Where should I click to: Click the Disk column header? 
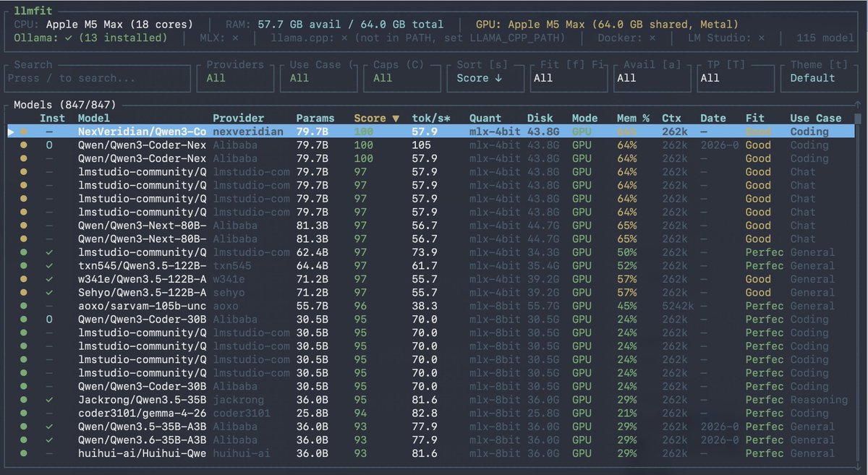(540, 119)
